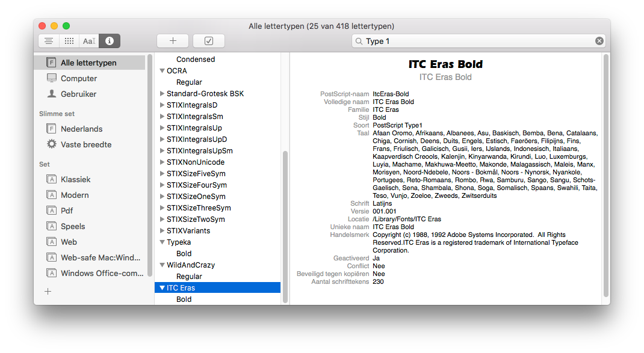Open the Modern collection
The width and height of the screenshot is (644, 353).
(x=75, y=195)
